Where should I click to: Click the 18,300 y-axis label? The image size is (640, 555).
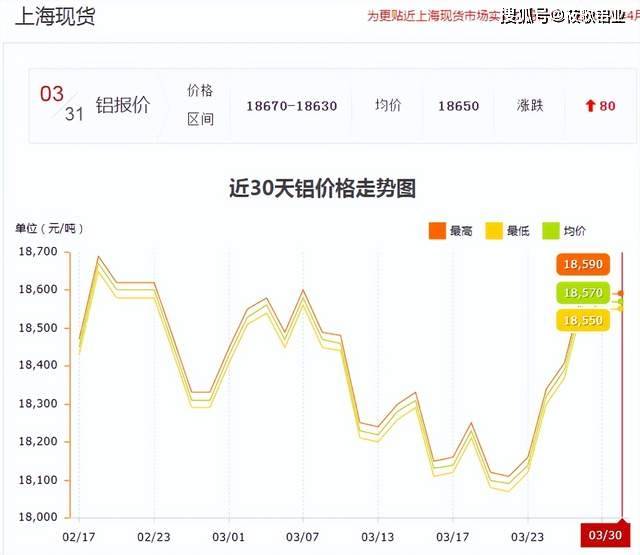38,404
